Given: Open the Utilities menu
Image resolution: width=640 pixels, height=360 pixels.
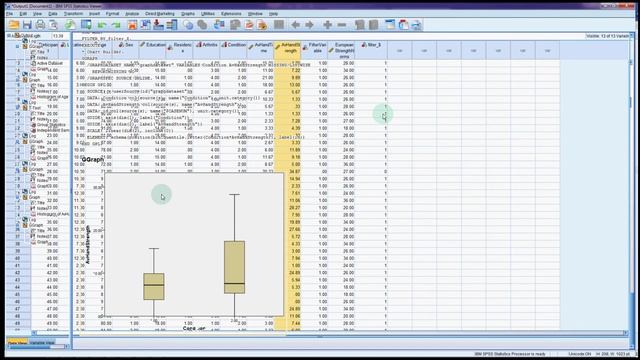Looking at the screenshot, I should 208,13.
